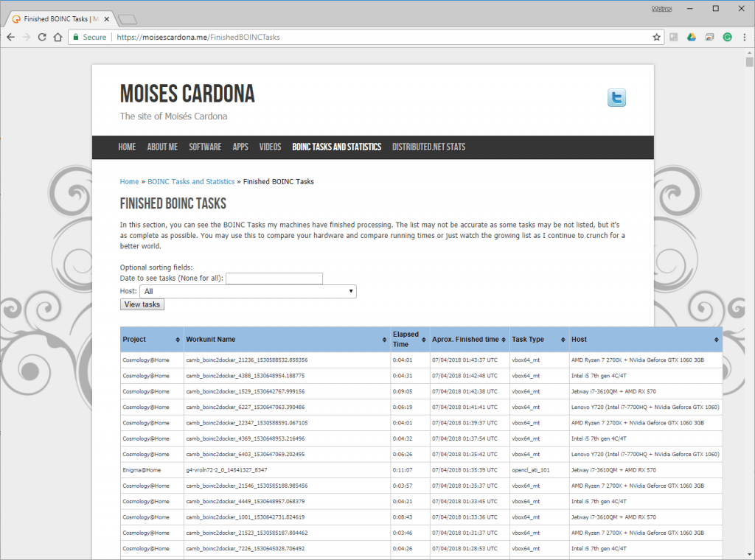Select the Enigma@Home project cell
This screenshot has width=755, height=560.
point(142,470)
